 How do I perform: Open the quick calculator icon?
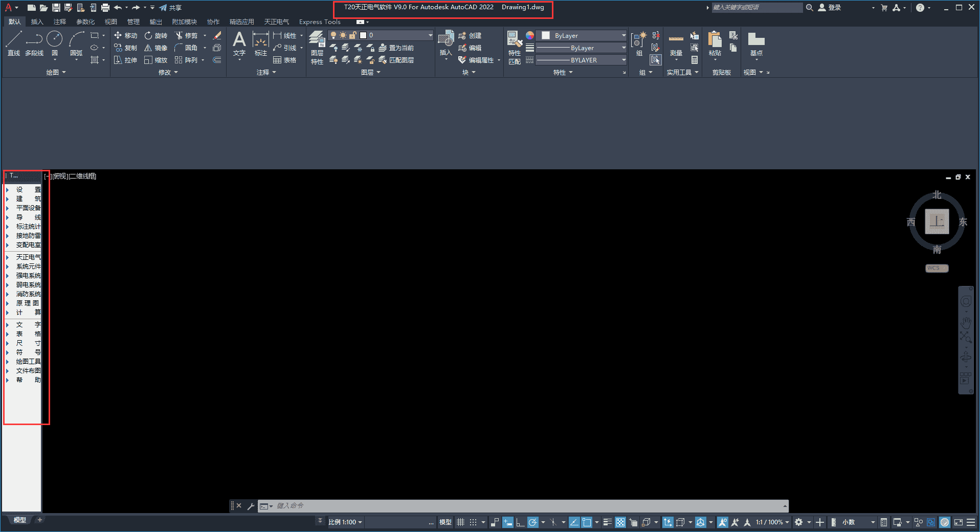click(695, 60)
